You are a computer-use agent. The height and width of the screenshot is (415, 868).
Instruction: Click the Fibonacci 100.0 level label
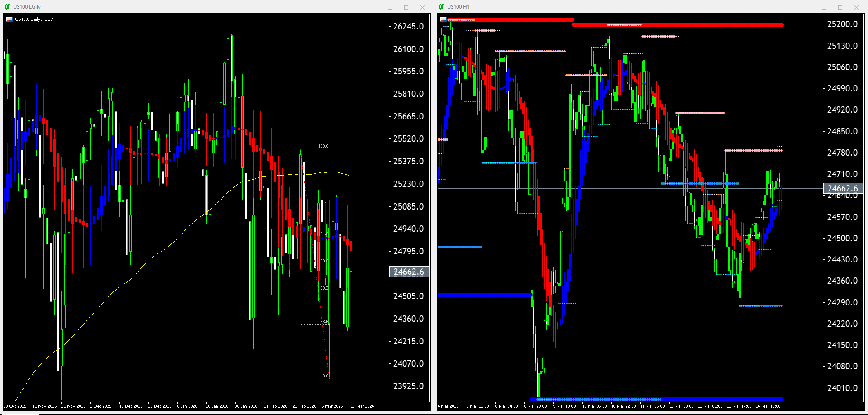323,146
